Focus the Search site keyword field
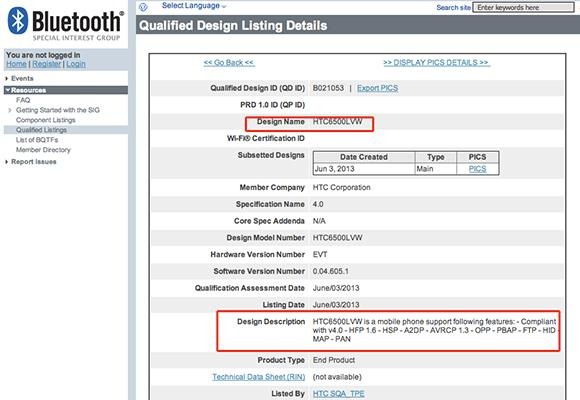Viewport: 580px width, 400px height. (x=523, y=7)
